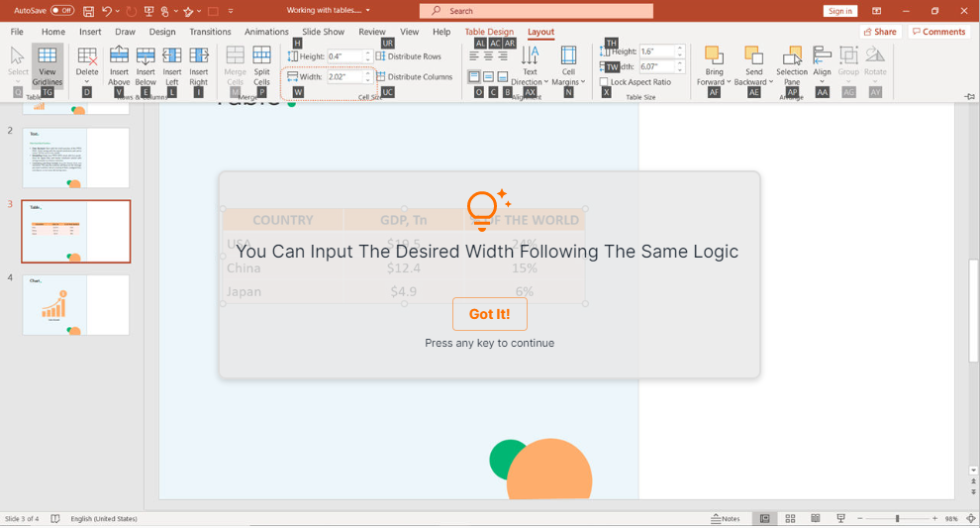Enable Lock Aspect Ratio checkbox

(x=604, y=82)
